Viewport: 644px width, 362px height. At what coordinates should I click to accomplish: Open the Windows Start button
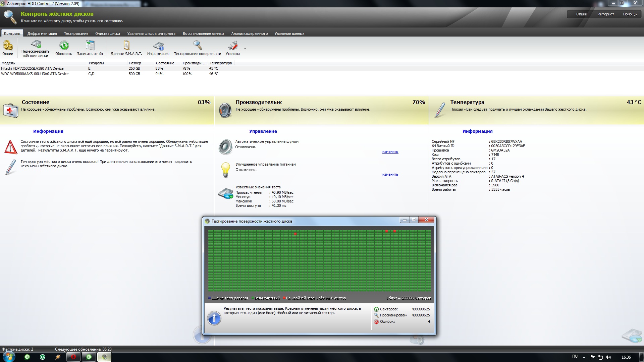click(x=9, y=357)
